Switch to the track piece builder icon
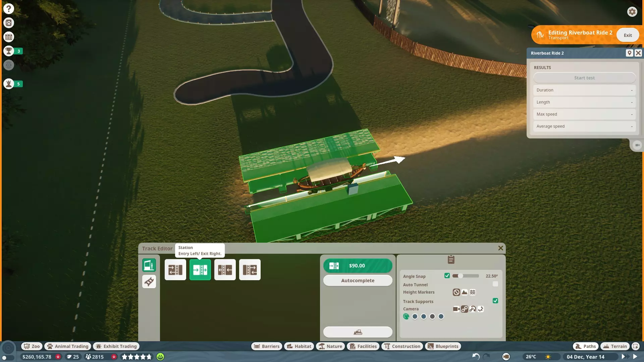The width and height of the screenshot is (644, 362). click(149, 282)
